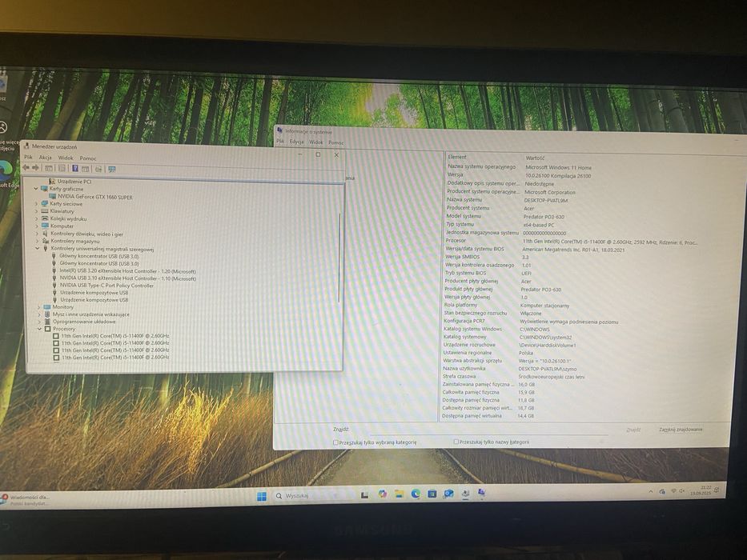Expand the Monitory category
The height and width of the screenshot is (560, 747).
(39, 307)
